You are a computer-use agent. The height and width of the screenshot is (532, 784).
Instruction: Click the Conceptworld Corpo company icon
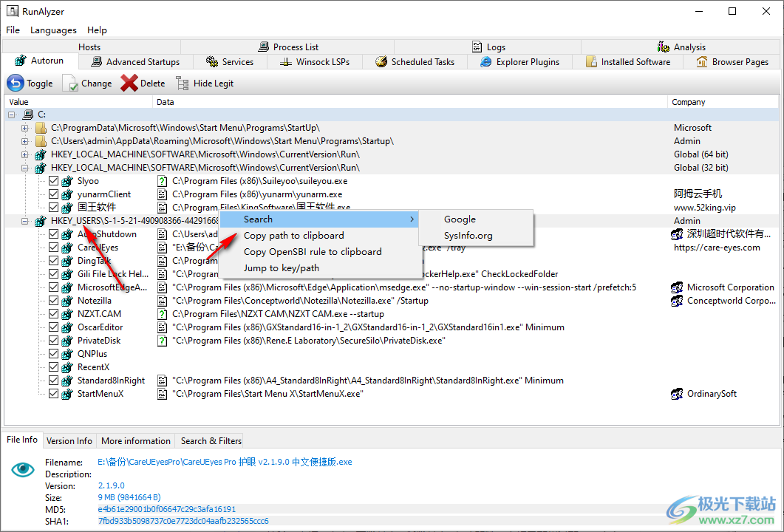(x=677, y=301)
